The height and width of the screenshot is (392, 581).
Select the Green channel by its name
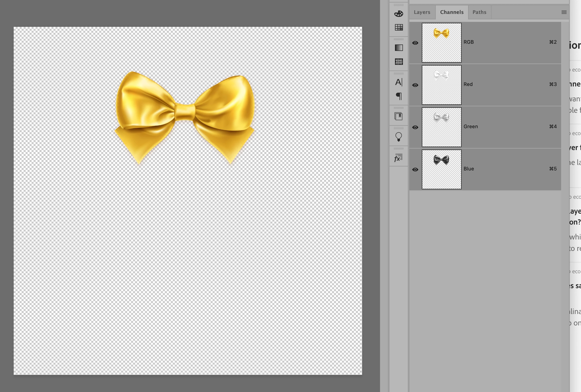(x=470, y=127)
